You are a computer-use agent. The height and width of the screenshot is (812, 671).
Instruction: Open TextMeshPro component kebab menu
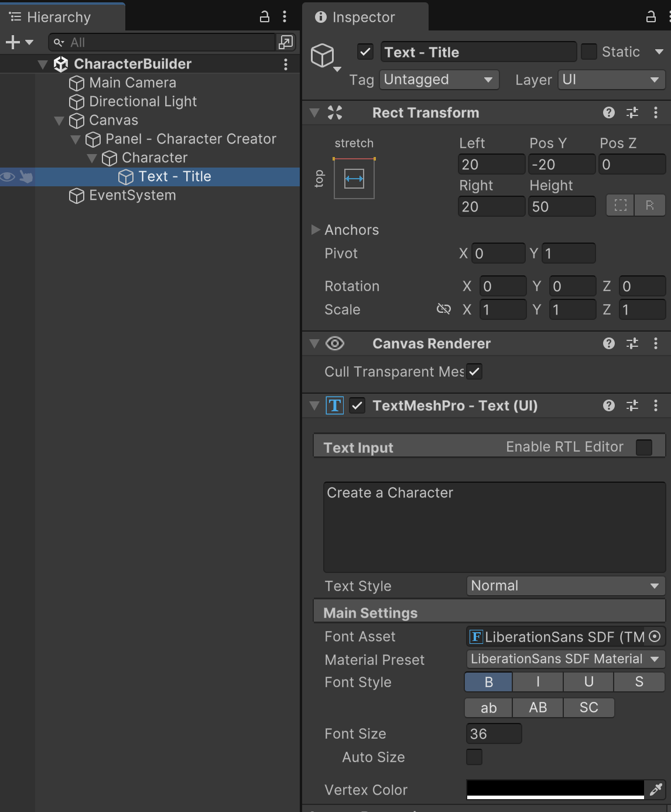pyautogui.click(x=656, y=405)
